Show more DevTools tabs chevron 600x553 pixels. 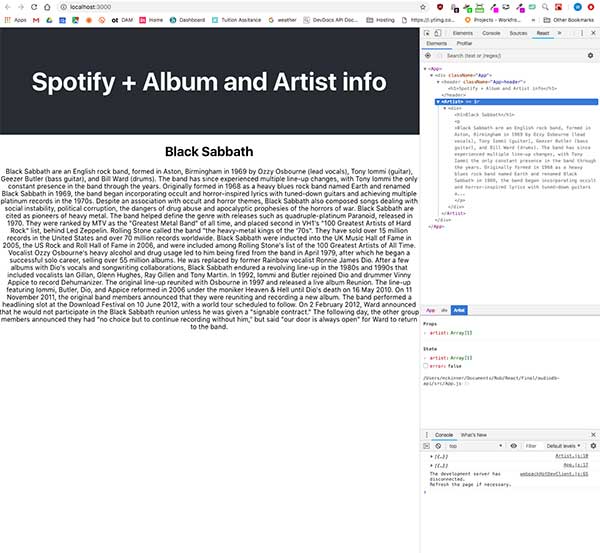point(559,33)
